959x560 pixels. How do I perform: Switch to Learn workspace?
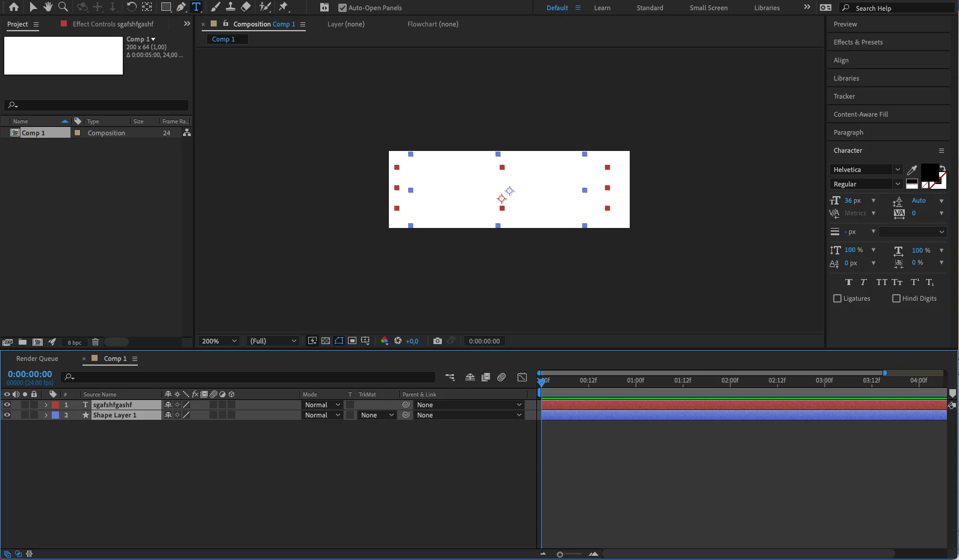coord(602,8)
